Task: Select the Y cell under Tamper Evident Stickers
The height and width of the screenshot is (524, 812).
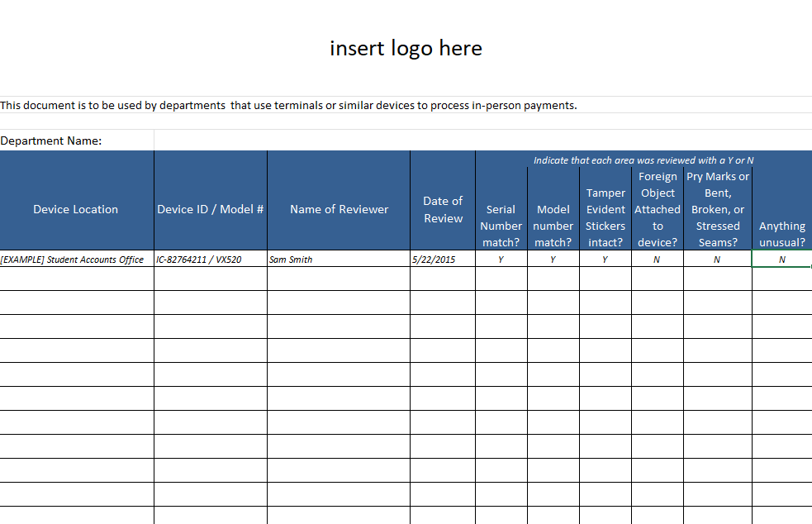Action: [x=605, y=260]
